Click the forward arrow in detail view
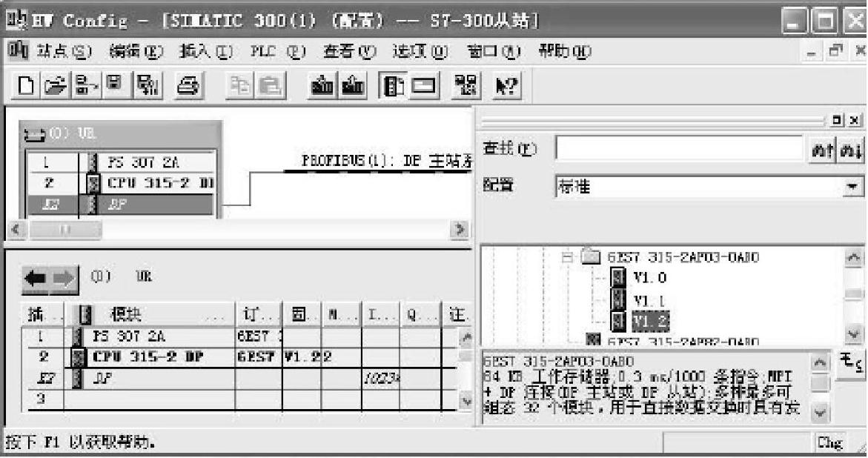Viewport: 868px width, 458px height. 64,279
